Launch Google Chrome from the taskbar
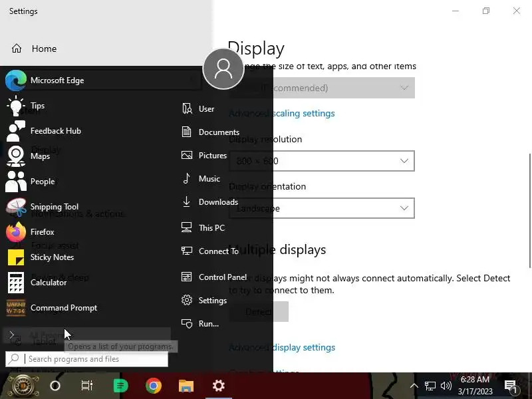The image size is (532, 399). (154, 386)
